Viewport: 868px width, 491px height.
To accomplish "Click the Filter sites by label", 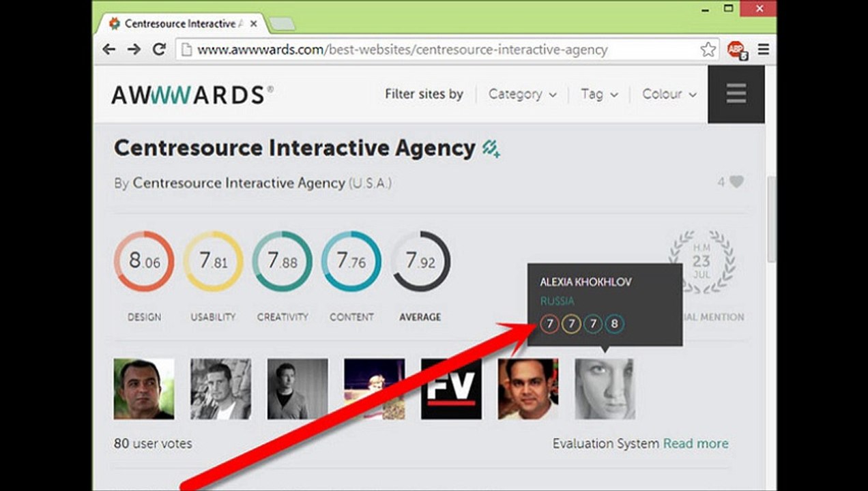I will (424, 94).
